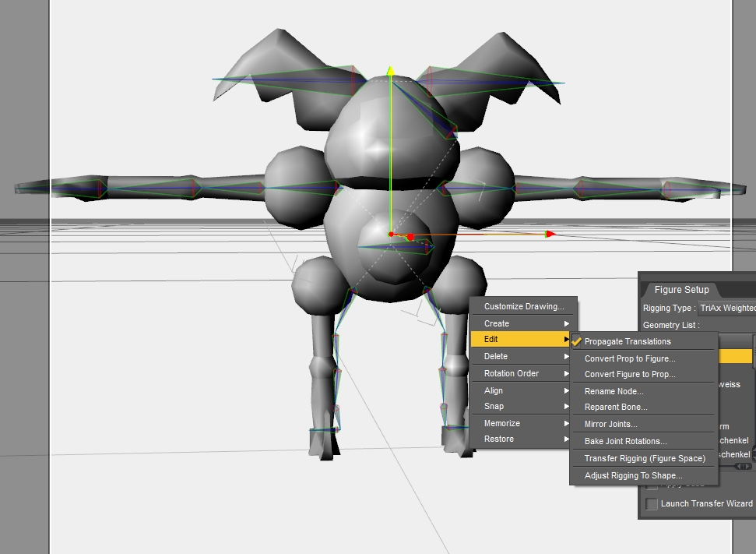Select Transfer Rigging (Figure Space)
Screen dimensions: 756x554
tap(644, 458)
